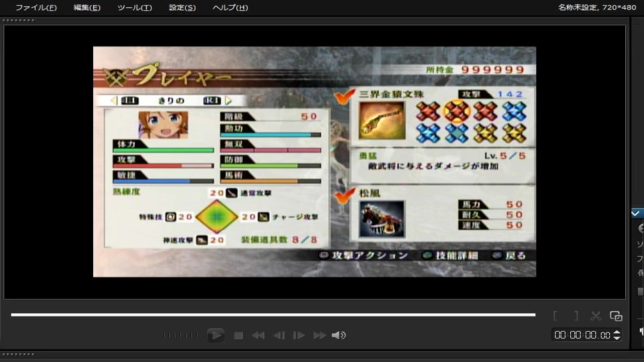
Task: Click the seconds field of the timecode
Action: (590, 335)
